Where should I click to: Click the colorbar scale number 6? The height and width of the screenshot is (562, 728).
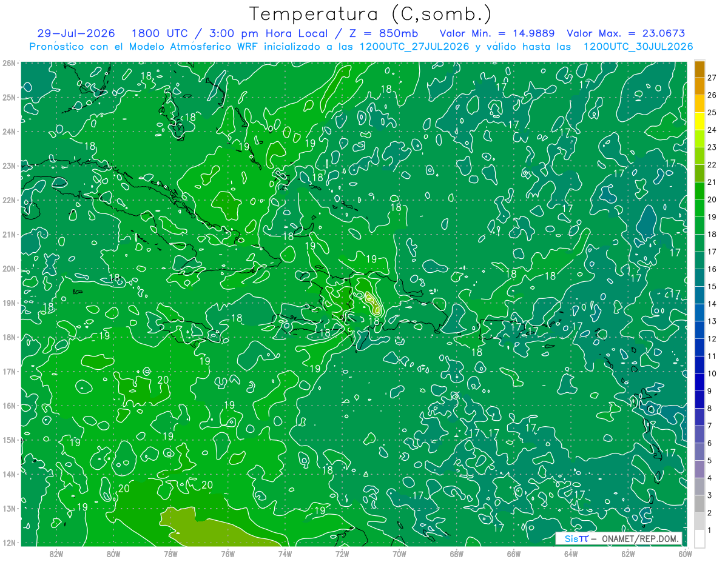click(710, 443)
